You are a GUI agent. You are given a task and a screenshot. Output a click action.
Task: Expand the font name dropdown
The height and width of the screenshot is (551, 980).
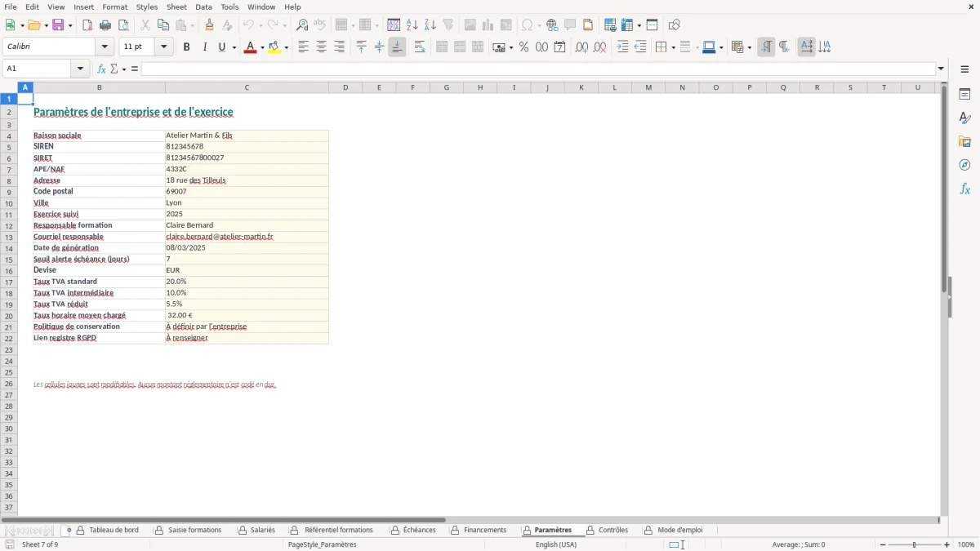[105, 47]
